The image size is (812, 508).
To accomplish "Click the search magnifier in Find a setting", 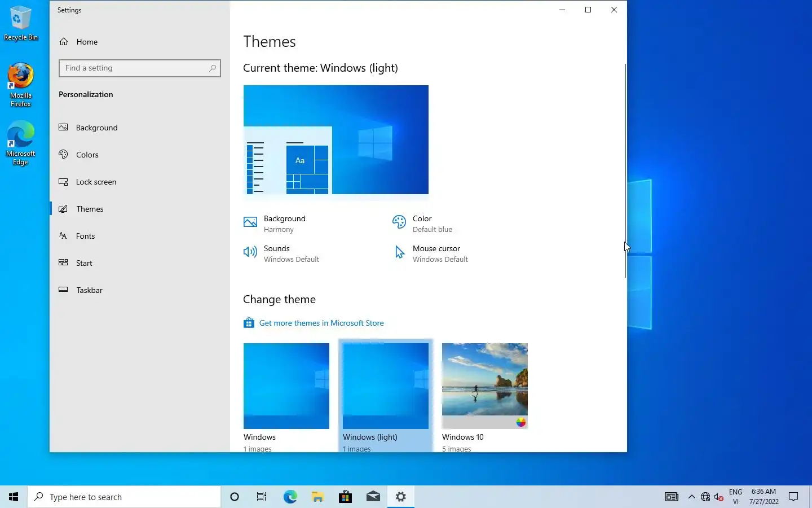I will (x=213, y=68).
